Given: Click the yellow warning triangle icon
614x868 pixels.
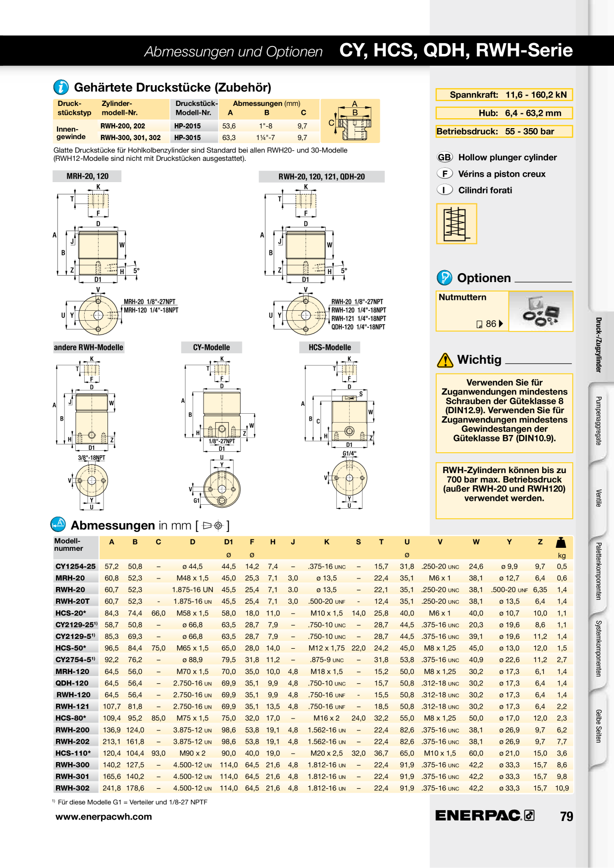Looking at the screenshot, I should coord(445,360).
